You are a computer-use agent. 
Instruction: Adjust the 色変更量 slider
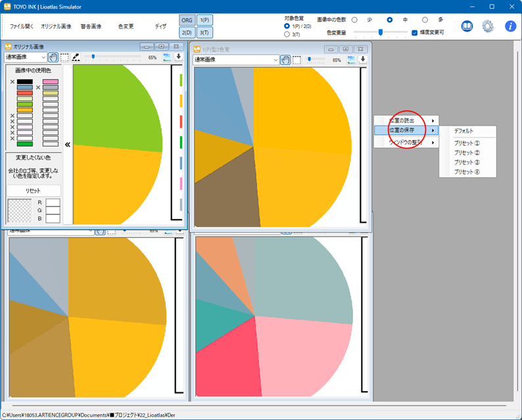(x=380, y=32)
